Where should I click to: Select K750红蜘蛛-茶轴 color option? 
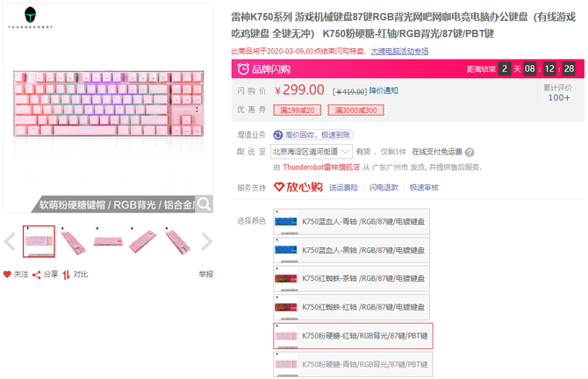pos(351,278)
